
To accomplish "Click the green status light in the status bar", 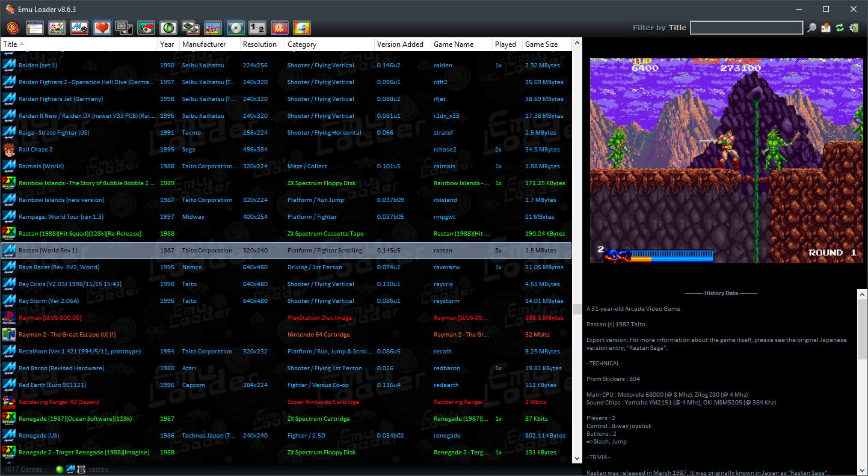I will point(60,469).
